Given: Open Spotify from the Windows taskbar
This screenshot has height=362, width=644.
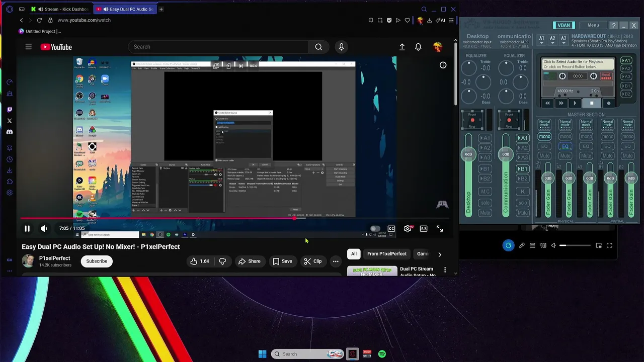Looking at the screenshot, I should point(382,354).
